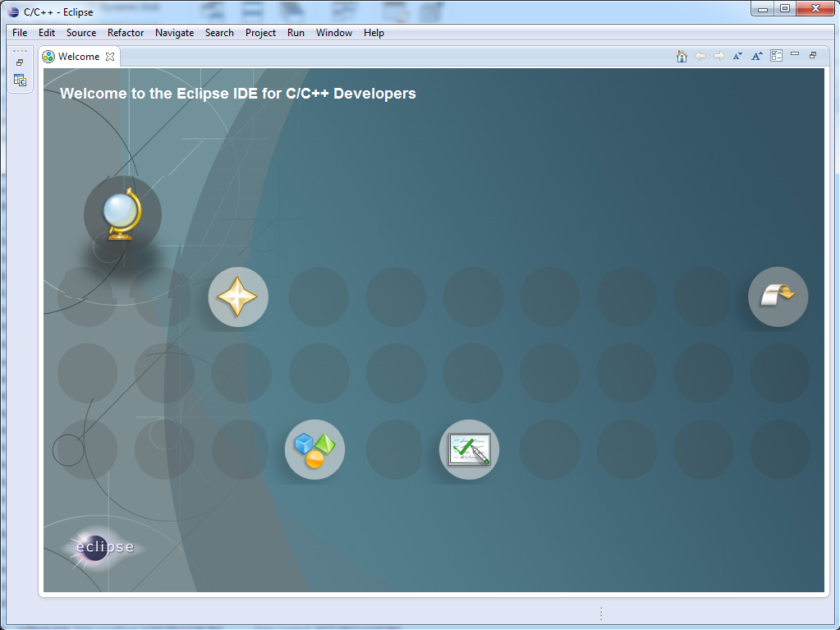Click the Home icon on the Welcome toolbar
840x630 pixels.
[682, 55]
